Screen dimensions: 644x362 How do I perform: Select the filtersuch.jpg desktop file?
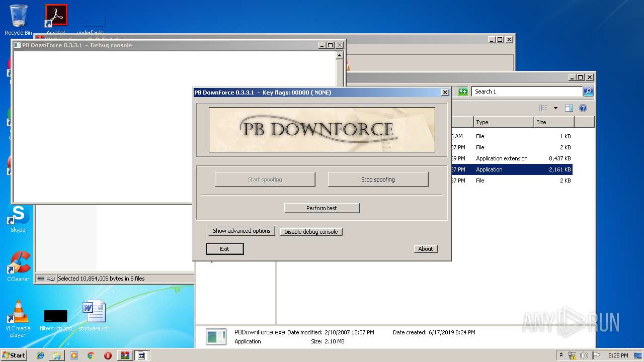coord(55,320)
